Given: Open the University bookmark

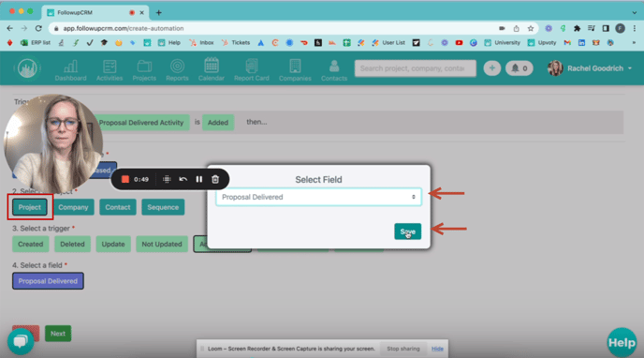Looking at the screenshot, I should tap(502, 43).
